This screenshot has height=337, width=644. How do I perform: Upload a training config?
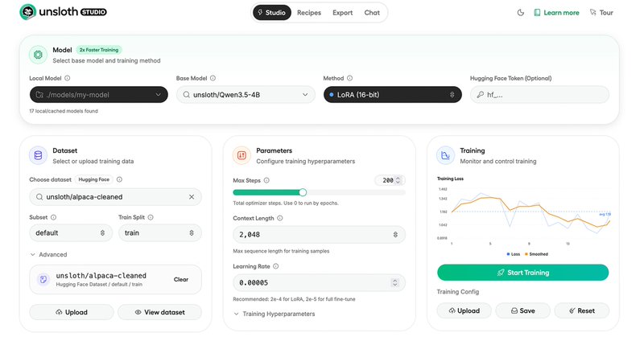[x=464, y=310]
